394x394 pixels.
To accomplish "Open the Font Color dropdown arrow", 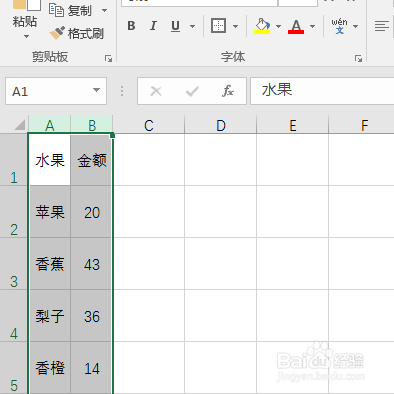I will click(312, 26).
